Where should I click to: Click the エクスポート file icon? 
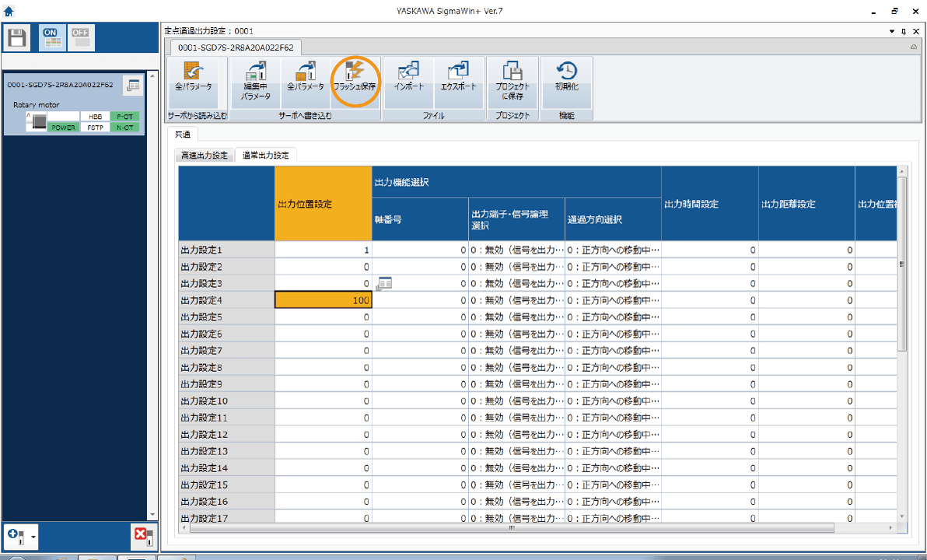point(458,75)
